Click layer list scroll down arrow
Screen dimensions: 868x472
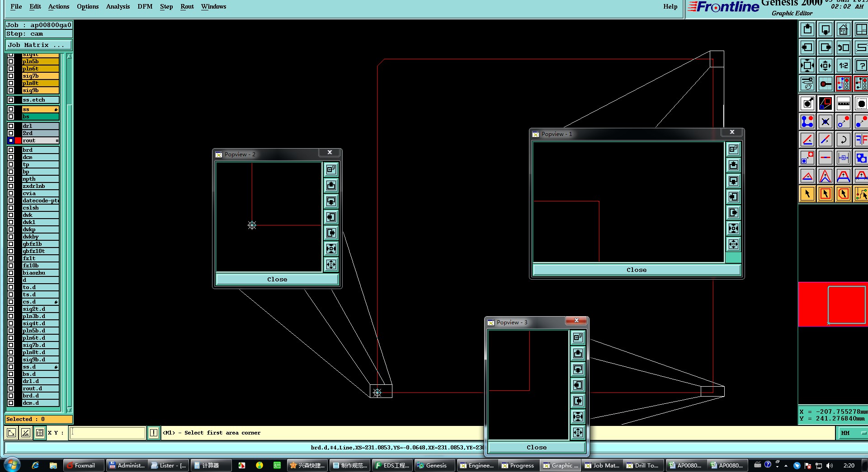(69, 410)
